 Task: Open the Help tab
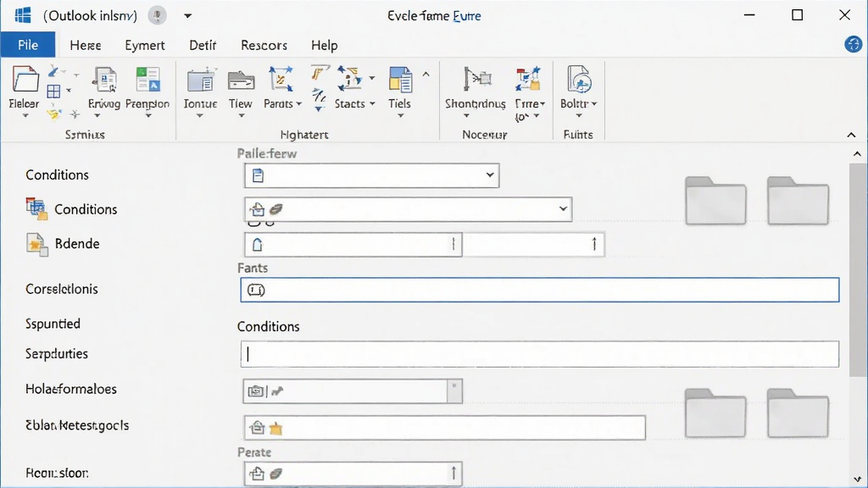(325, 46)
